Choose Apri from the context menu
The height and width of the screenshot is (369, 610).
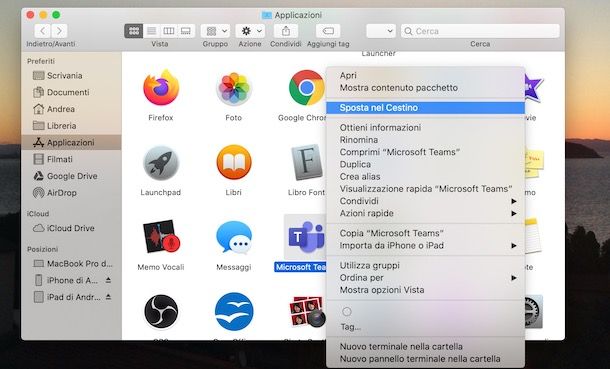(x=426, y=75)
